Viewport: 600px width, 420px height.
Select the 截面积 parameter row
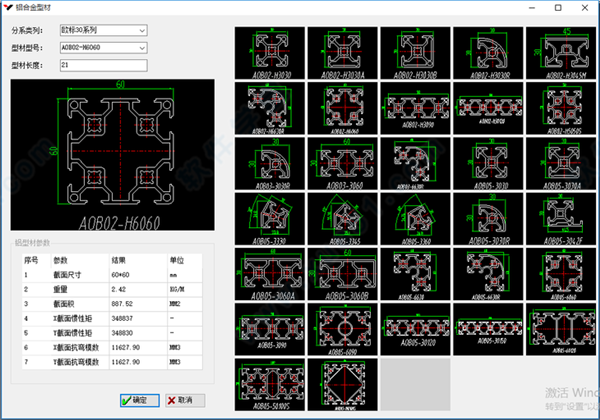tap(112, 304)
